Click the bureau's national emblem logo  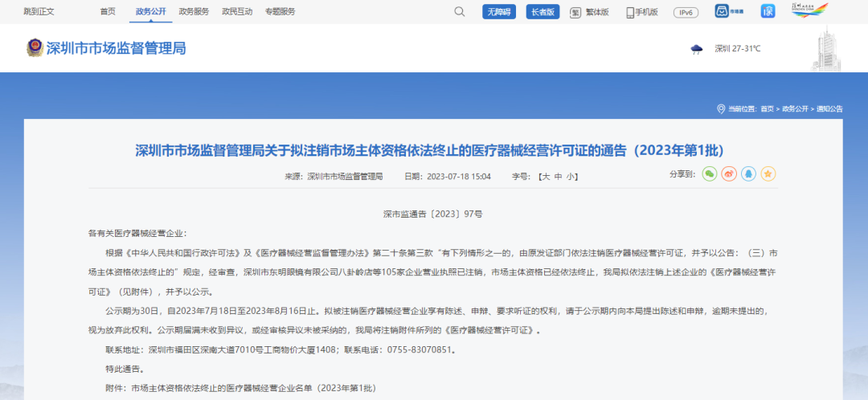(x=35, y=48)
